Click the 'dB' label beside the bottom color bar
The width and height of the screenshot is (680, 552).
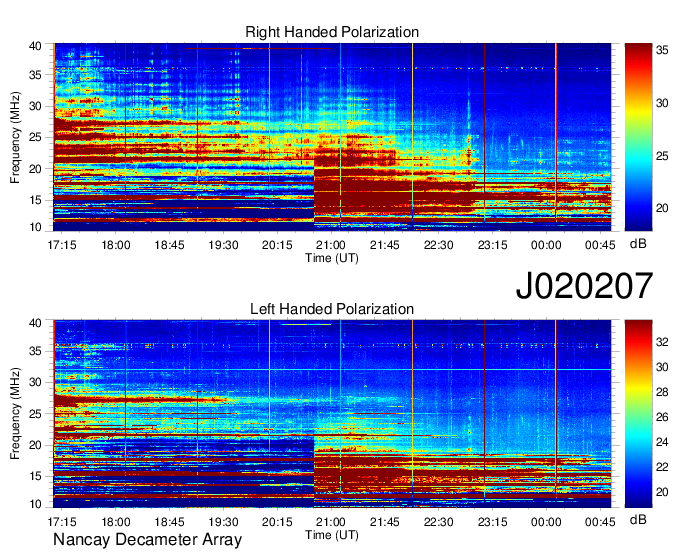pos(638,519)
